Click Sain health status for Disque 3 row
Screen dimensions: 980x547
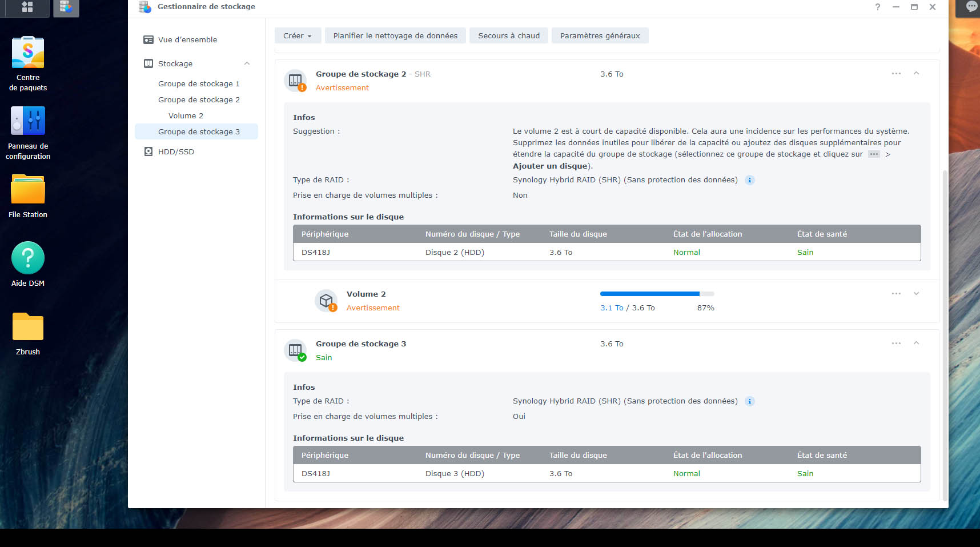(x=805, y=473)
